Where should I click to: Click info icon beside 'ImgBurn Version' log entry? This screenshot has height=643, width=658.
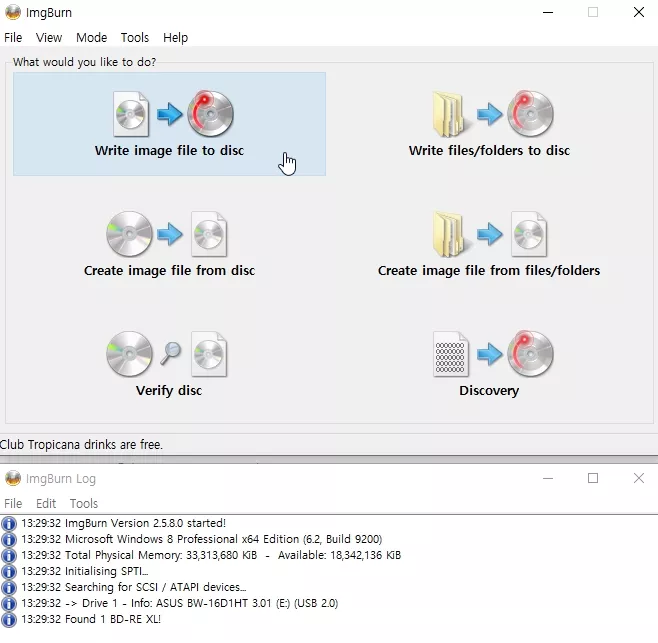(x=9, y=524)
